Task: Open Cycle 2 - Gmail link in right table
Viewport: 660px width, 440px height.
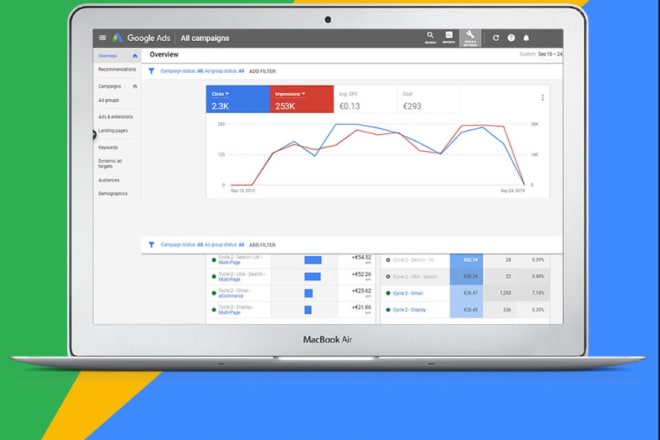Action: 407,293
